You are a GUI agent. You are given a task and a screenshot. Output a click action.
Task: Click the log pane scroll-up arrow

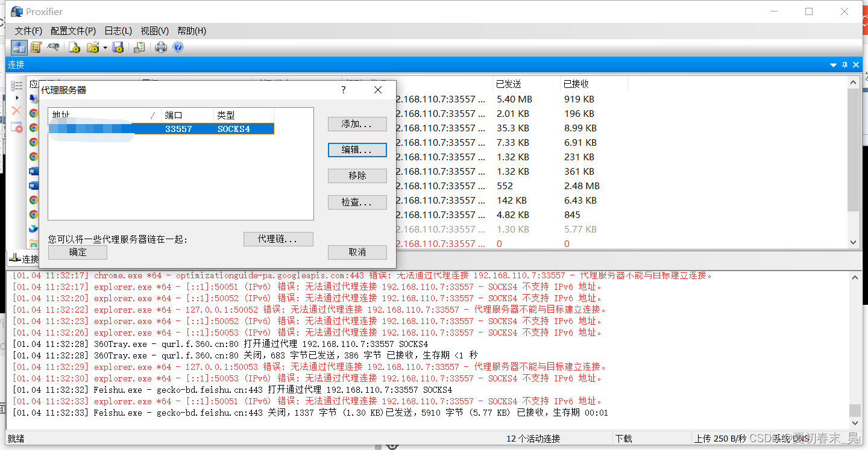tap(855, 277)
